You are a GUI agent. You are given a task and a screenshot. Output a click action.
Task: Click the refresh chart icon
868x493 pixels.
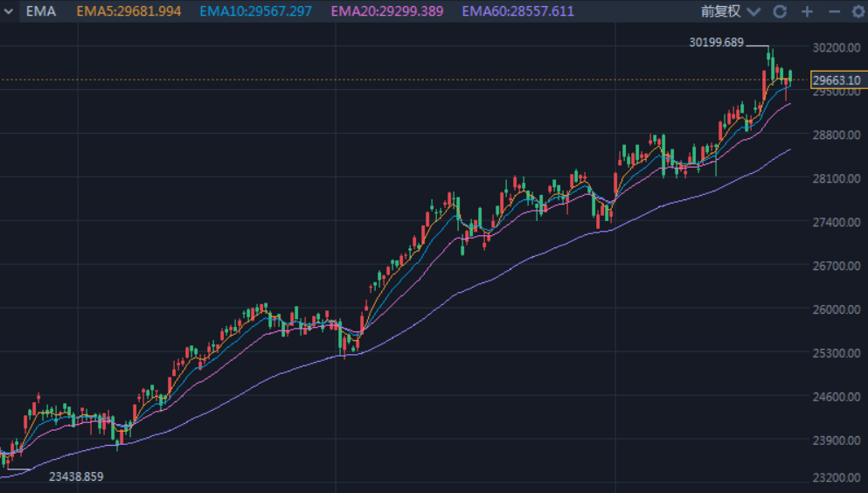click(x=780, y=11)
